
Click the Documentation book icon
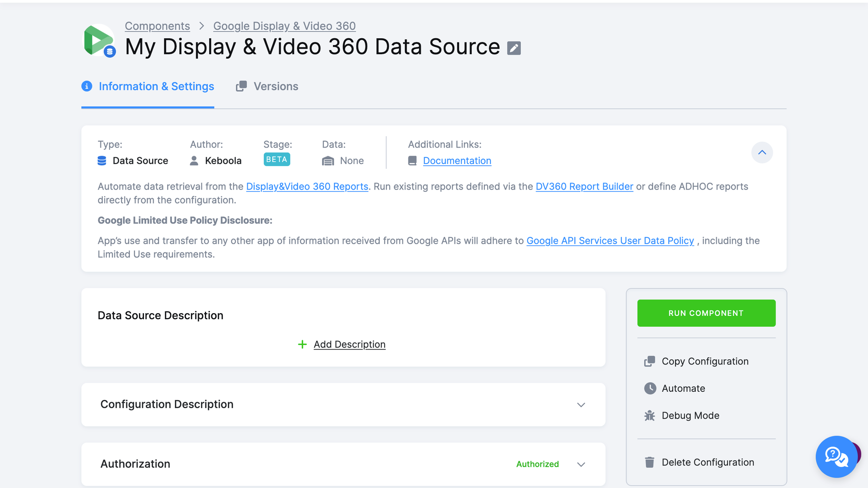pyautogui.click(x=412, y=160)
